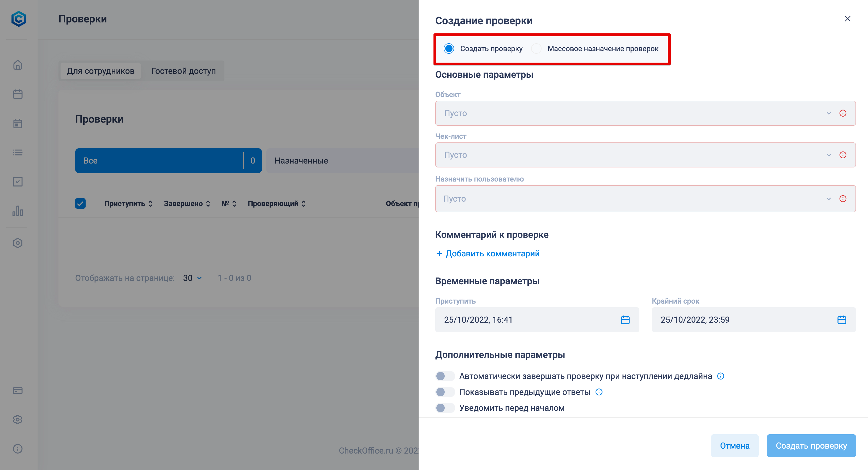This screenshot has width=868, height=470.
Task: Click the bar chart analytics sidebar icon
Action: pos(17,211)
